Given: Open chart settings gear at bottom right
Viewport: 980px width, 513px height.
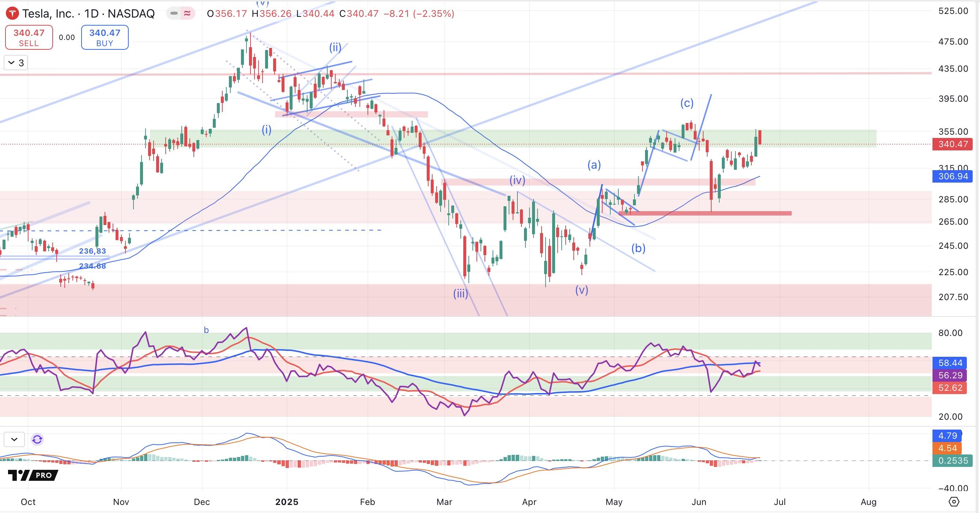Looking at the screenshot, I should click(x=954, y=502).
